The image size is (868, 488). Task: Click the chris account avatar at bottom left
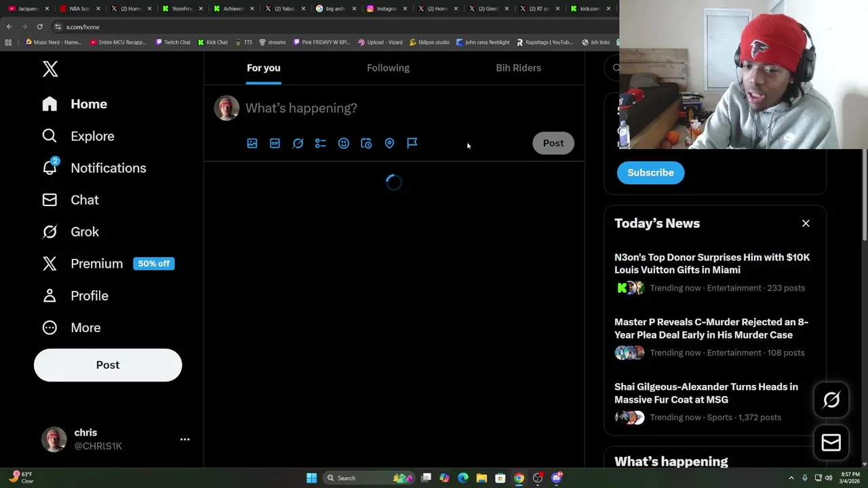point(54,439)
